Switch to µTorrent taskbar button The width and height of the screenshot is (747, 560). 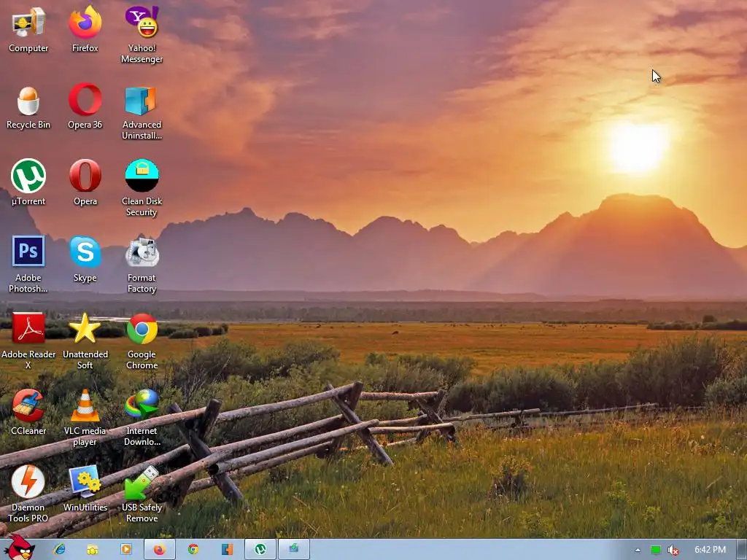pyautogui.click(x=260, y=550)
